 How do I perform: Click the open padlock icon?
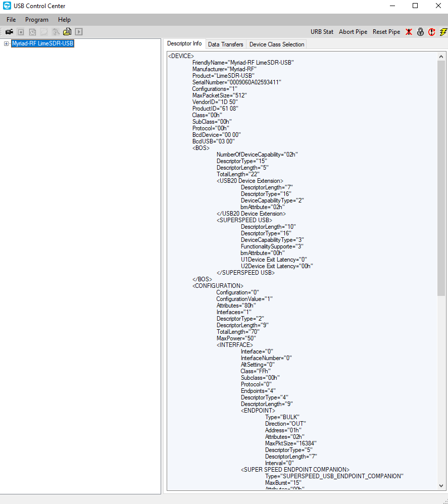coord(420,32)
